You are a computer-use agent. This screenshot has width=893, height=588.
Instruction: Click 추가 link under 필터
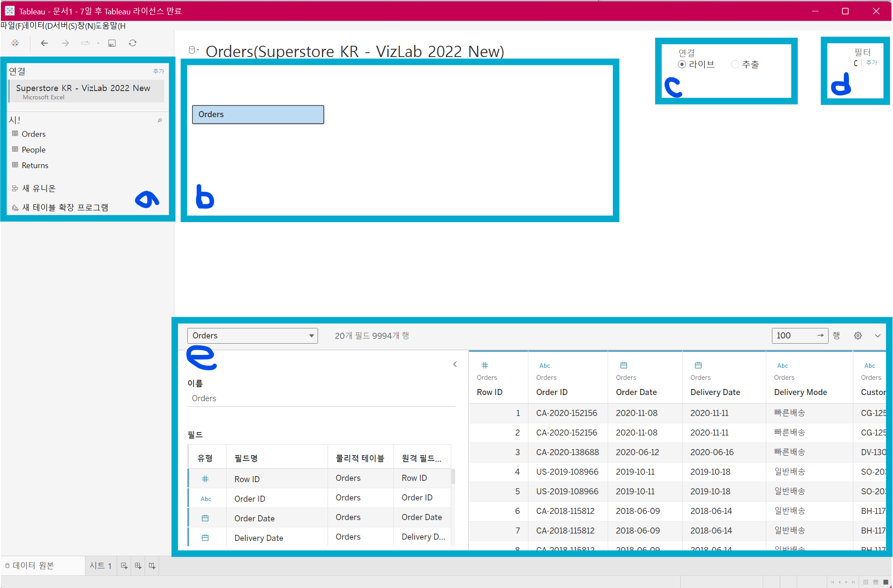coord(872,63)
